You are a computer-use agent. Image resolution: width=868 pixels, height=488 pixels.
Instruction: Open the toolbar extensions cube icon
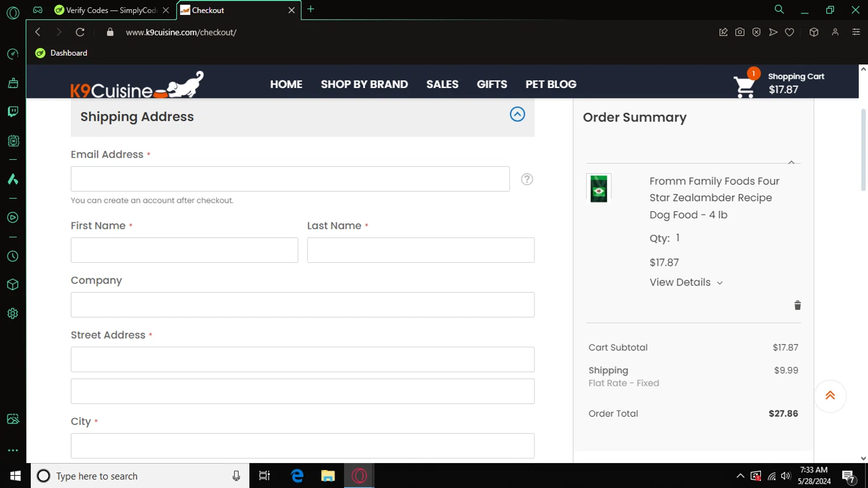tap(814, 32)
